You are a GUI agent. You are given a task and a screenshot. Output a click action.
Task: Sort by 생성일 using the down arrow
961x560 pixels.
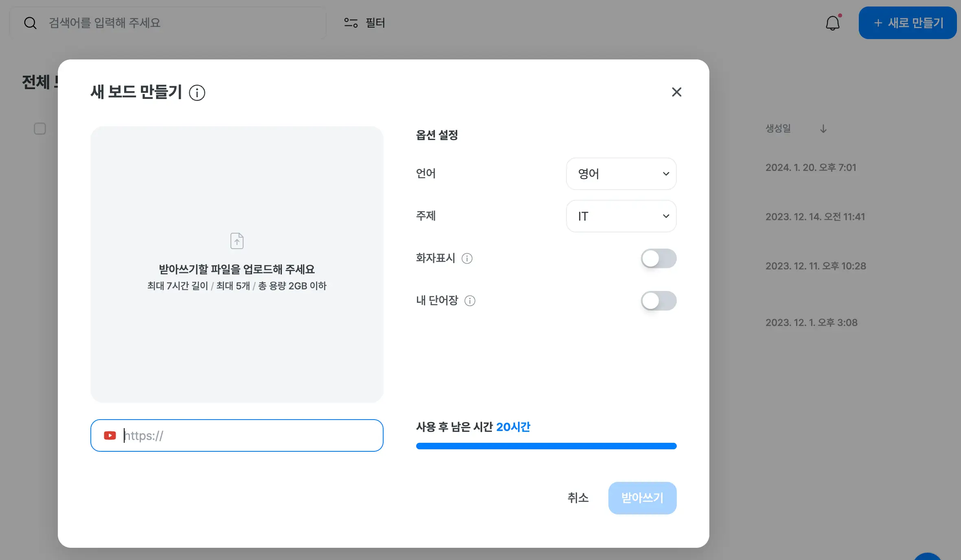823,129
